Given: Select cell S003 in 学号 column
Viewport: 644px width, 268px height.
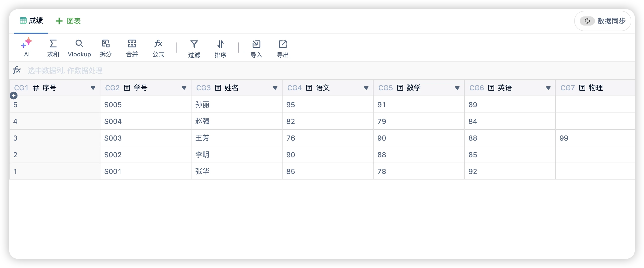Looking at the screenshot, I should [146, 138].
